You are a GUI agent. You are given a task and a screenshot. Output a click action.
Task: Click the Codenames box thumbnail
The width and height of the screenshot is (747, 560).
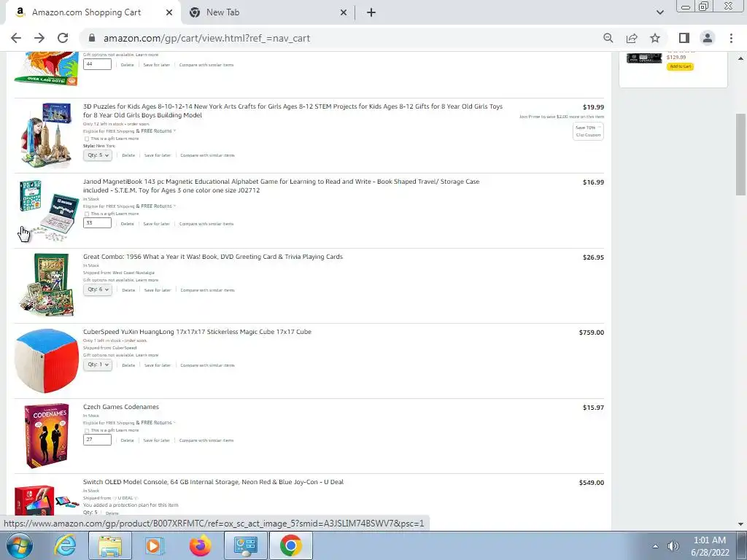46,436
